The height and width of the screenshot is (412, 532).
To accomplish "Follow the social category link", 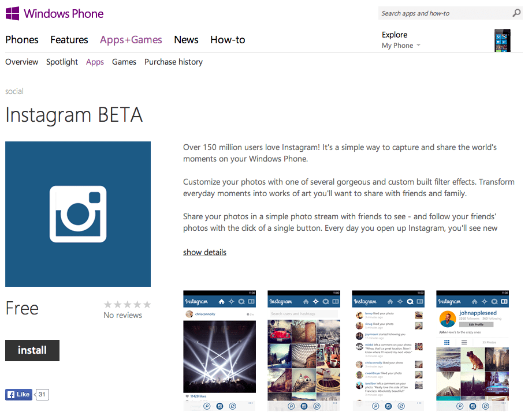I will [x=14, y=91].
